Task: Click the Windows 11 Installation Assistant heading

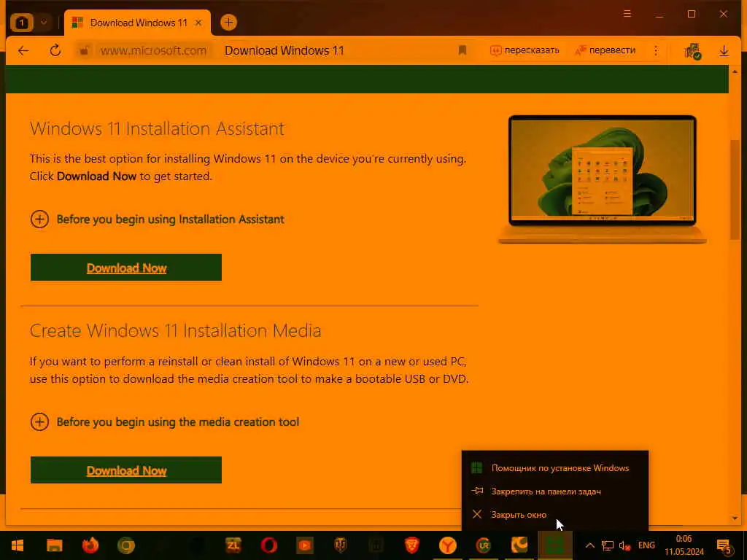Action: [x=157, y=128]
